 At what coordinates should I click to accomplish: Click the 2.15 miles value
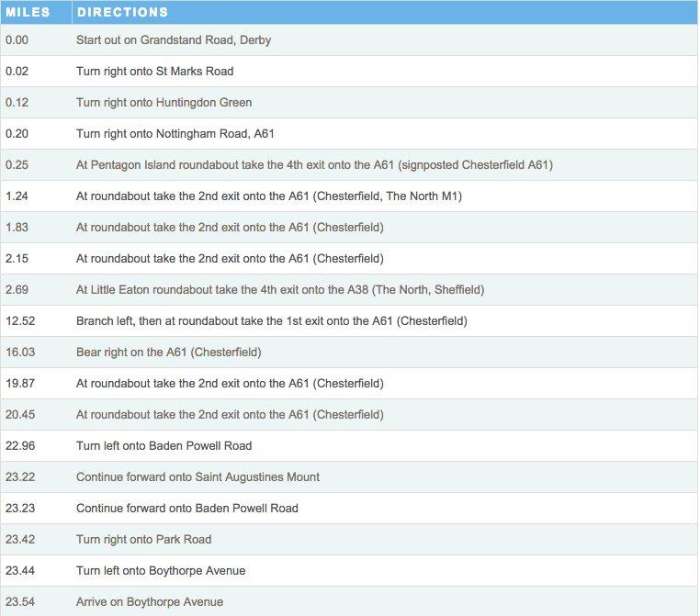pos(17,259)
